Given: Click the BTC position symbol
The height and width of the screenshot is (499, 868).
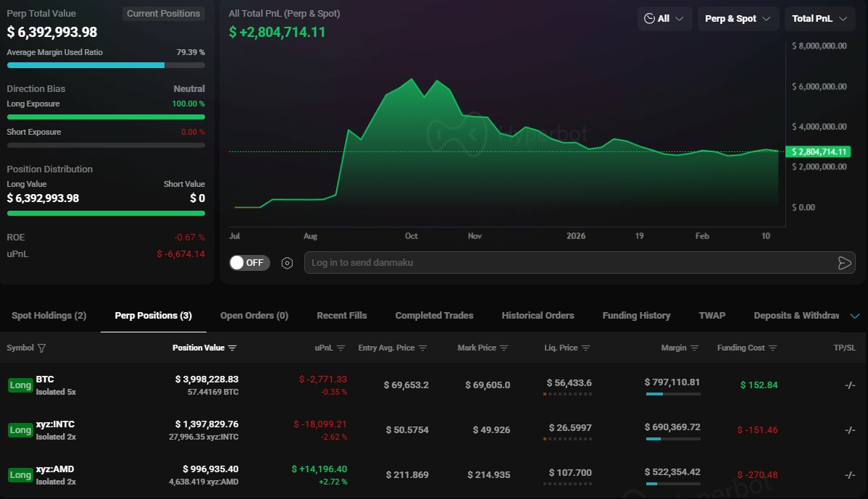Looking at the screenshot, I should point(45,380).
